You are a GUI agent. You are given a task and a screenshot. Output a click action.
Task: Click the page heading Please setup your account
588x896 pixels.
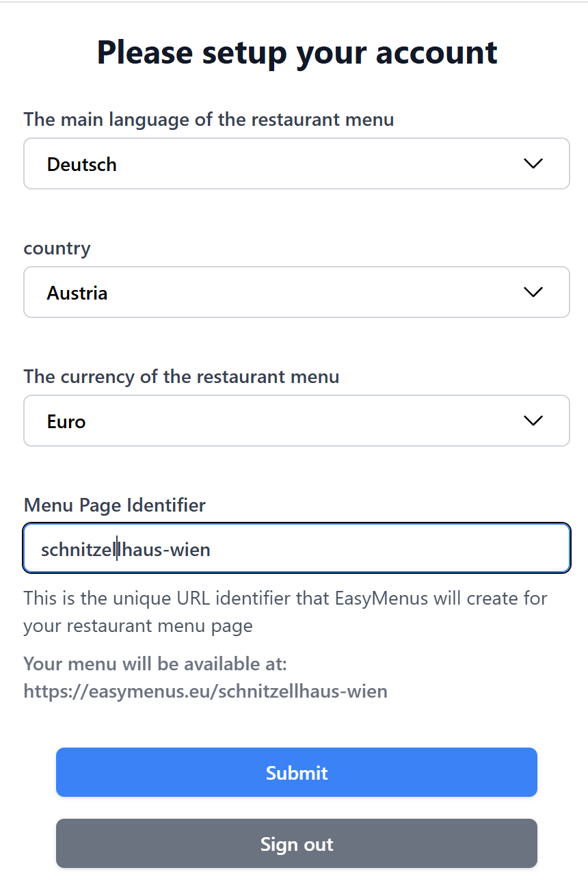tap(296, 52)
